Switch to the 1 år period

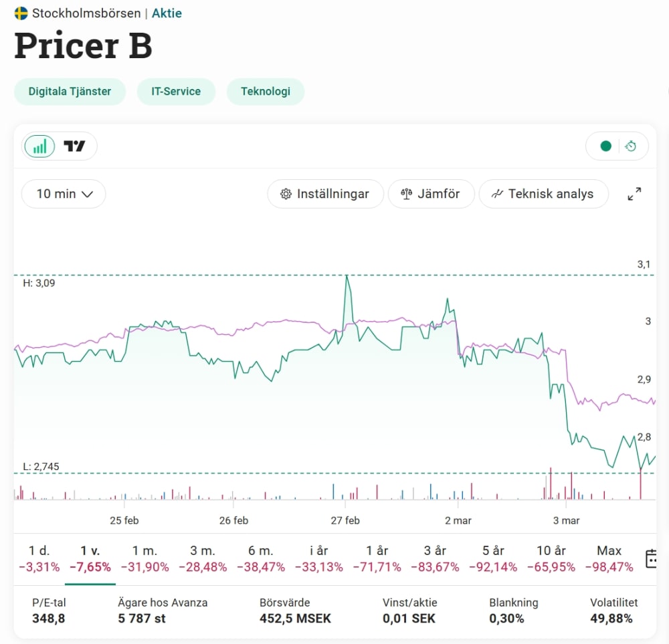point(377,558)
